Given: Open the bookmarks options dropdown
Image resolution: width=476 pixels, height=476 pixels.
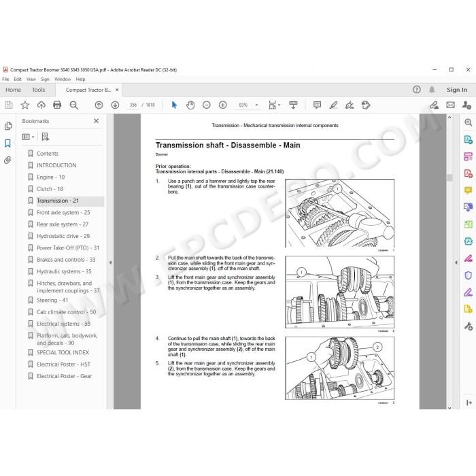Looking at the screenshot, I should (29, 137).
